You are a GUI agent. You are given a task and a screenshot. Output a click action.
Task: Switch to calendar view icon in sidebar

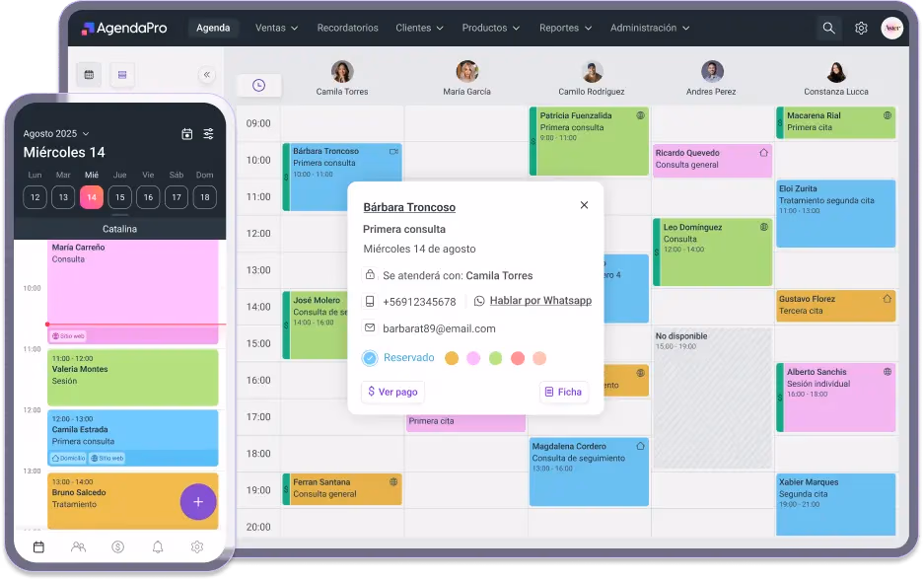point(90,75)
